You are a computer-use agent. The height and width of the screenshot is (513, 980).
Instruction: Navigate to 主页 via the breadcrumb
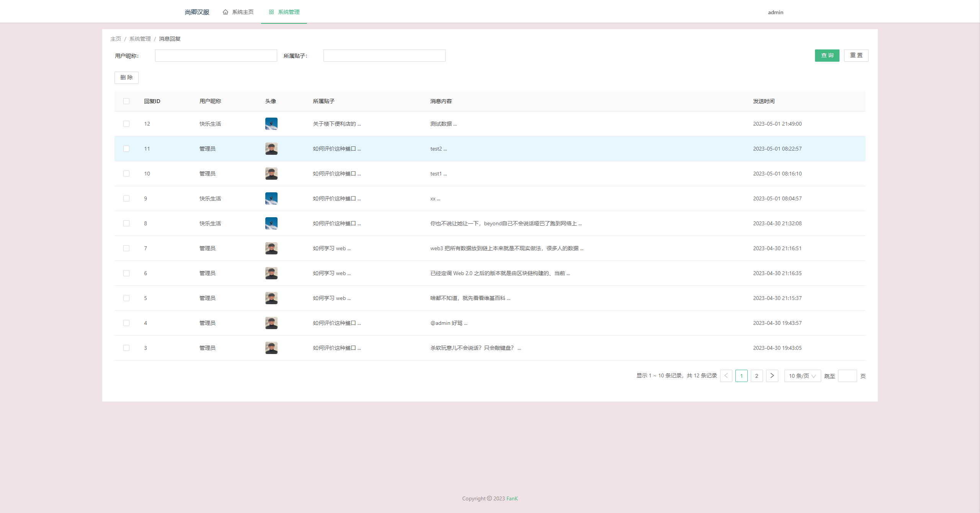(116, 39)
